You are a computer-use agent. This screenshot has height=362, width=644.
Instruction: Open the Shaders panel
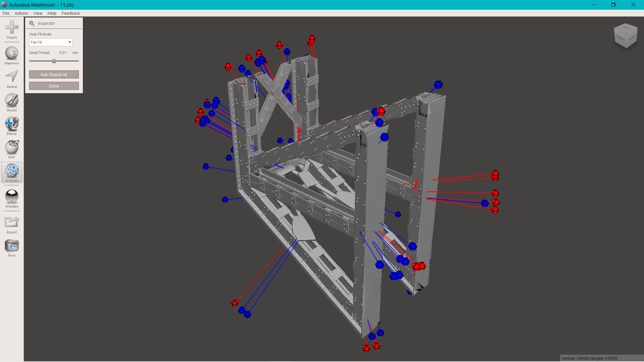11,198
